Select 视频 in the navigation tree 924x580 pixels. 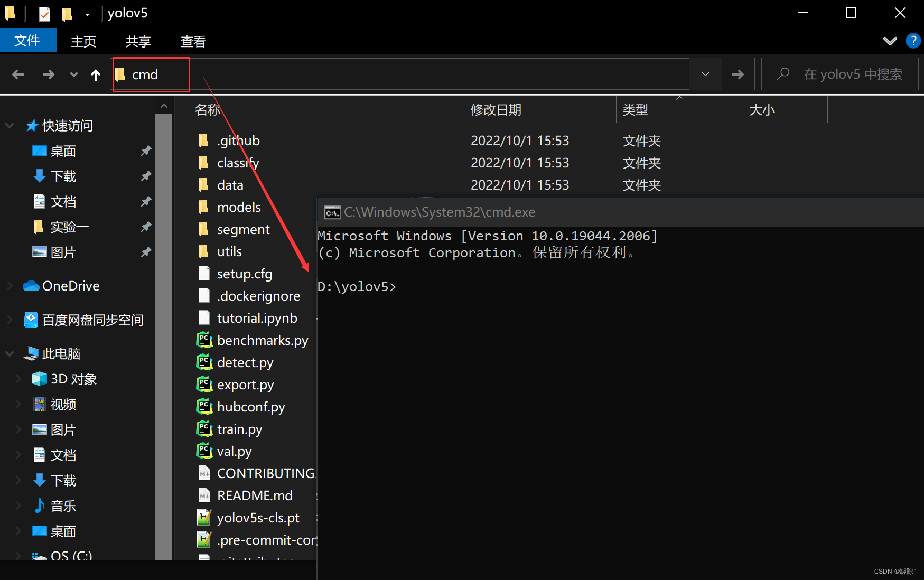[x=63, y=405]
